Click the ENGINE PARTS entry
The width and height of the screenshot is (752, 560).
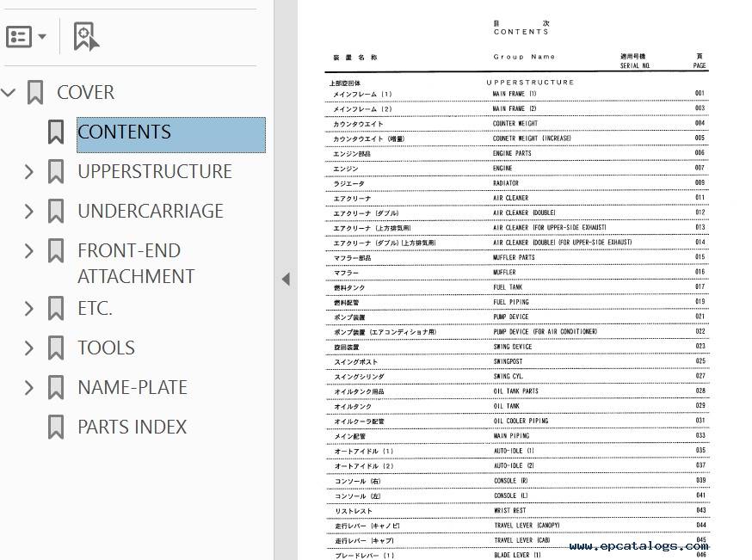pos(512,153)
